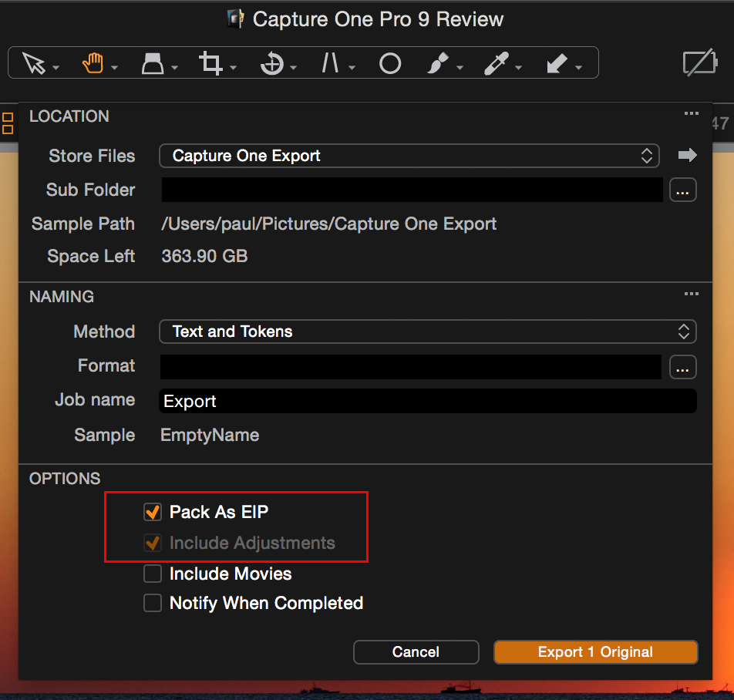Click the Export 1 Original button
Image resolution: width=734 pixels, height=700 pixels.
(x=595, y=651)
